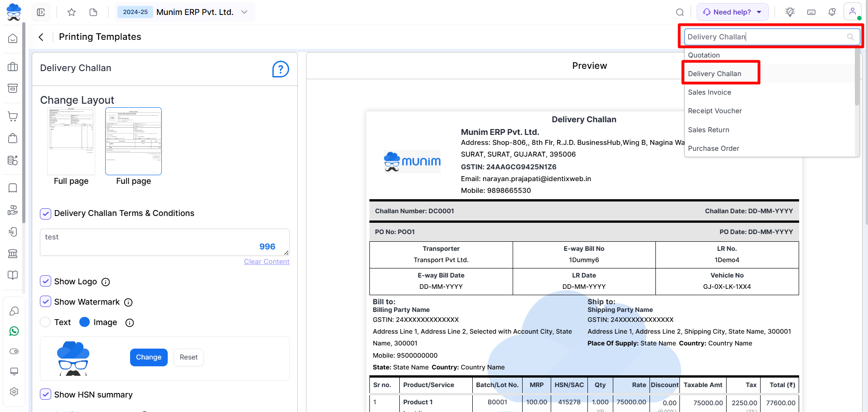Open the WhatsApp icon in sidebar
The image size is (868, 412).
14,331
